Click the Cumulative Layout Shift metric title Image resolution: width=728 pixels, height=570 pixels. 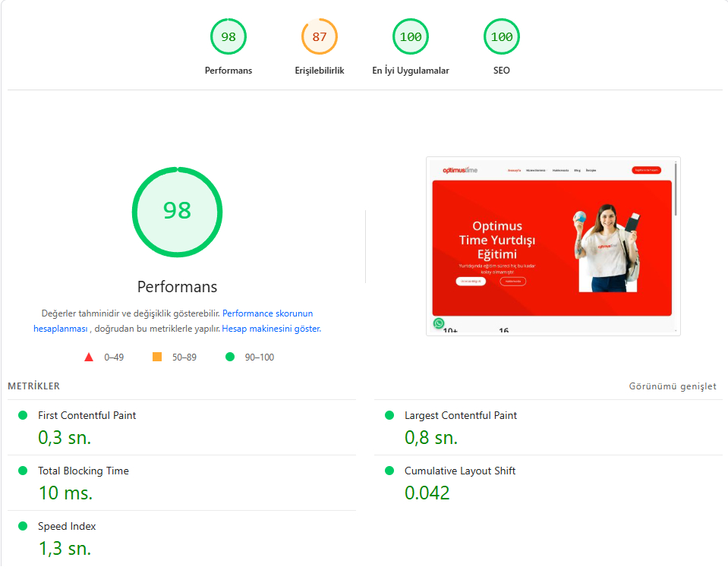(x=460, y=471)
